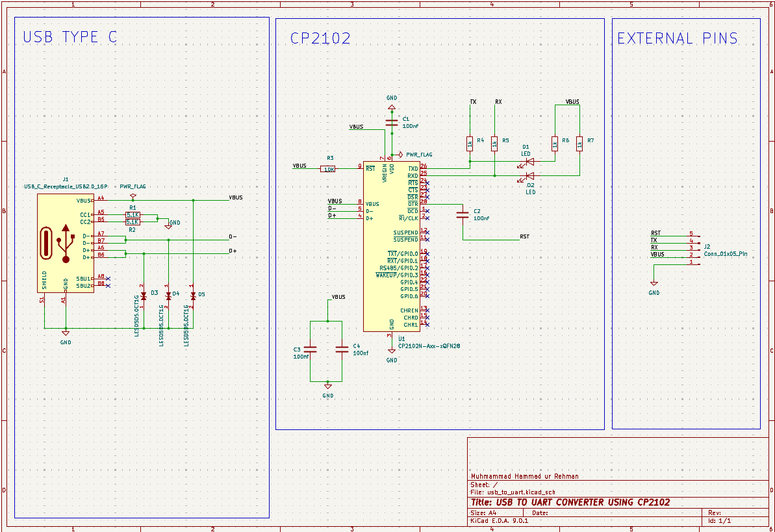Select the PWR_FLAG symbol on the USB VBUS wire
The height and width of the screenshot is (532, 775).
pos(133,195)
